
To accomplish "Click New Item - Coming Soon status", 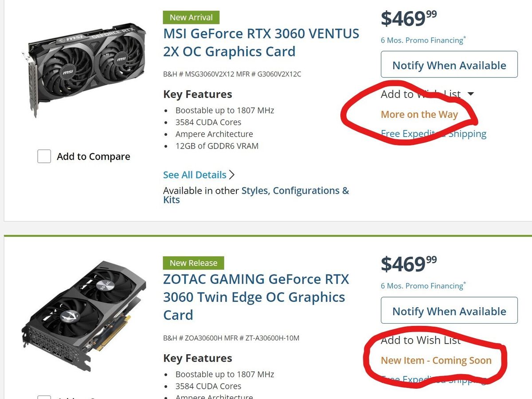I will 436,360.
